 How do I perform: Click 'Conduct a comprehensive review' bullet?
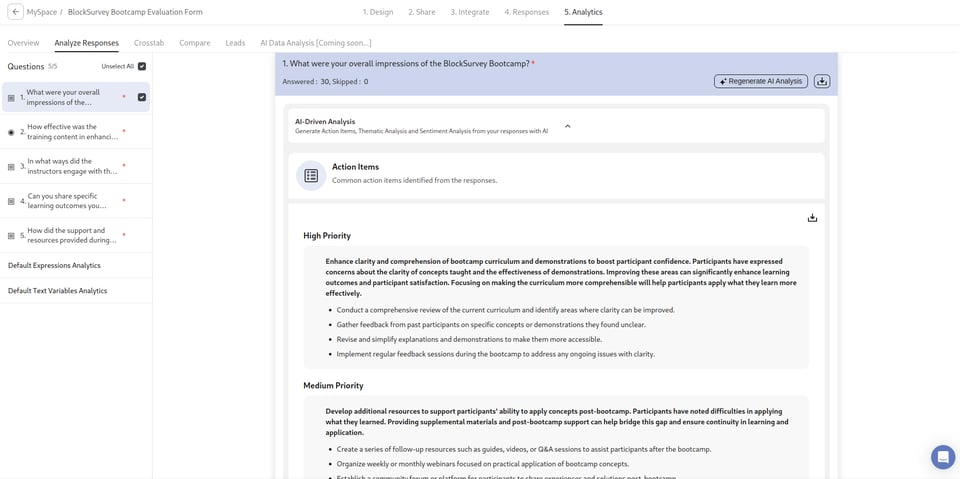click(x=505, y=310)
